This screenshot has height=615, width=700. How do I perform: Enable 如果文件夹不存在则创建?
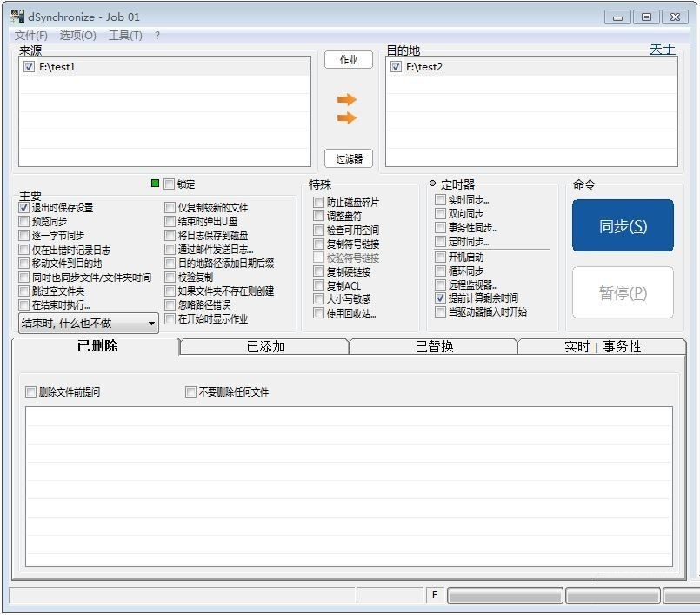pyautogui.click(x=170, y=291)
